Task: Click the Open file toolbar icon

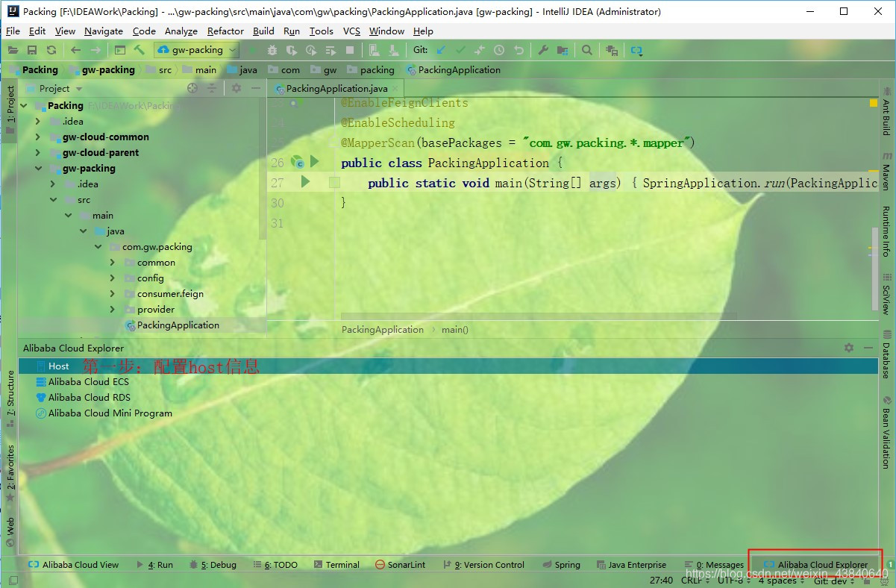Action: [x=13, y=50]
